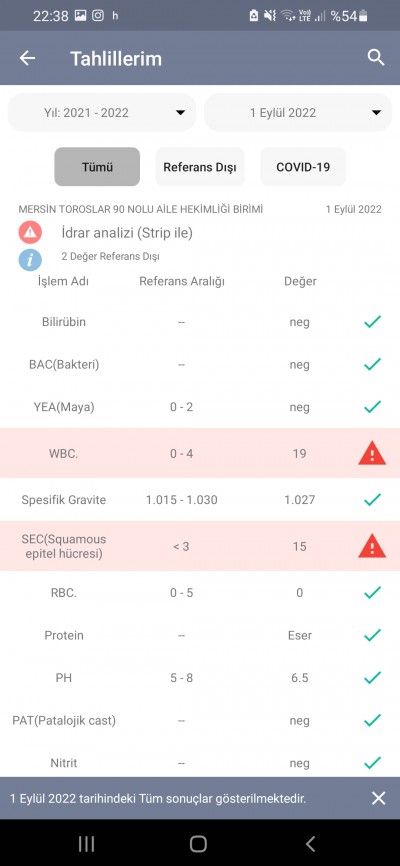Tap the Android home navigation button
Viewport: 400px width, 866px height.
pyautogui.click(x=198, y=843)
